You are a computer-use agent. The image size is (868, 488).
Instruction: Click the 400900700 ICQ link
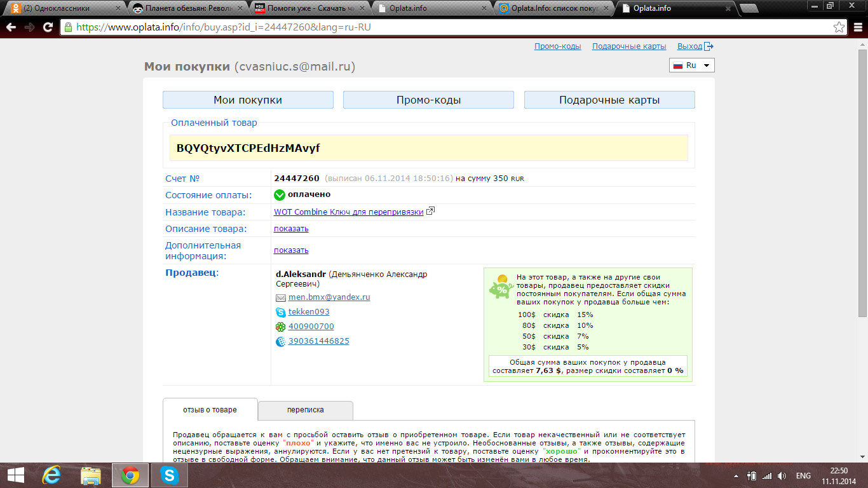coord(311,327)
